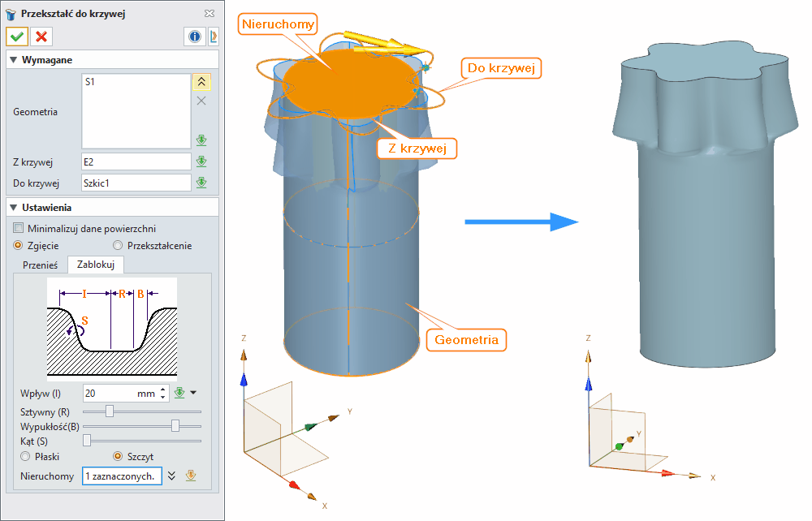The image size is (812, 521).
Task: Click the pick arrow beside Do krzywej
Action: [x=201, y=183]
